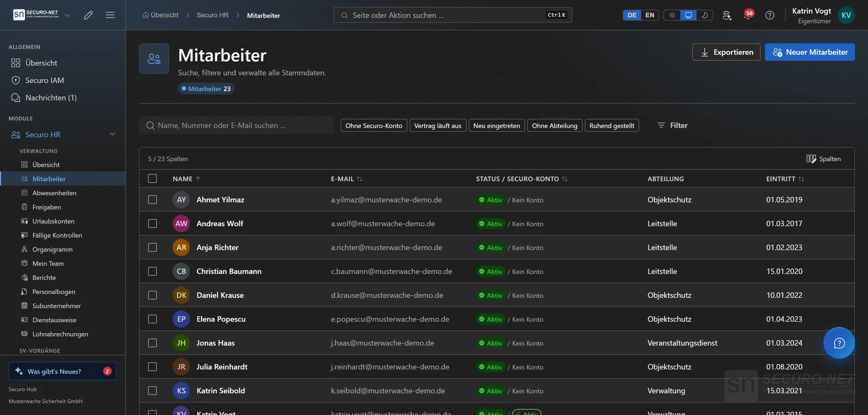Click the Exportieren button
Screen dimensions: 868x415
point(726,52)
